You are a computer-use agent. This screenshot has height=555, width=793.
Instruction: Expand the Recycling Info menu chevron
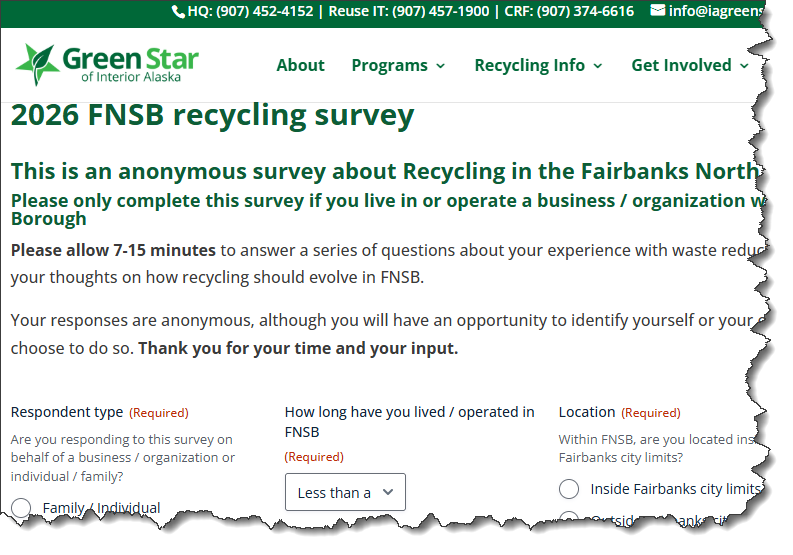coord(598,66)
